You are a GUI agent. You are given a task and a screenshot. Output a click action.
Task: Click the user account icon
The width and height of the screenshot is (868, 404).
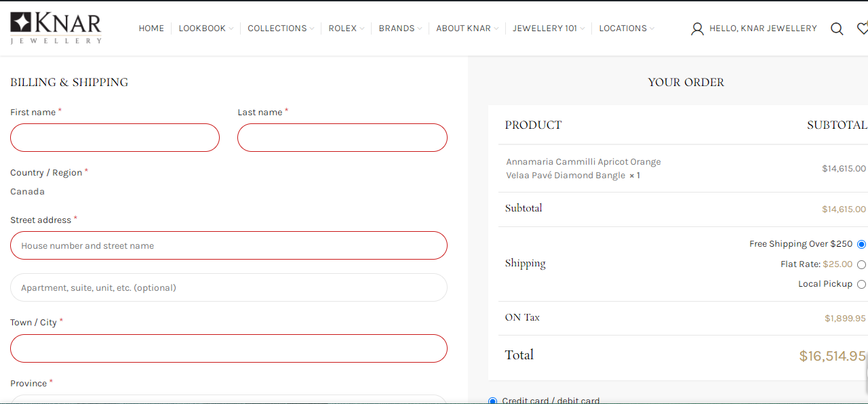click(x=697, y=28)
